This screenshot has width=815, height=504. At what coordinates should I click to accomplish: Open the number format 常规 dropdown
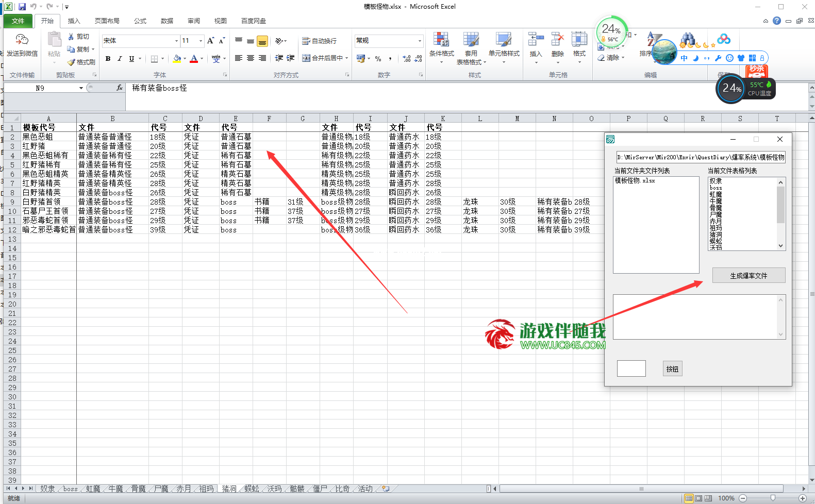(x=420, y=41)
